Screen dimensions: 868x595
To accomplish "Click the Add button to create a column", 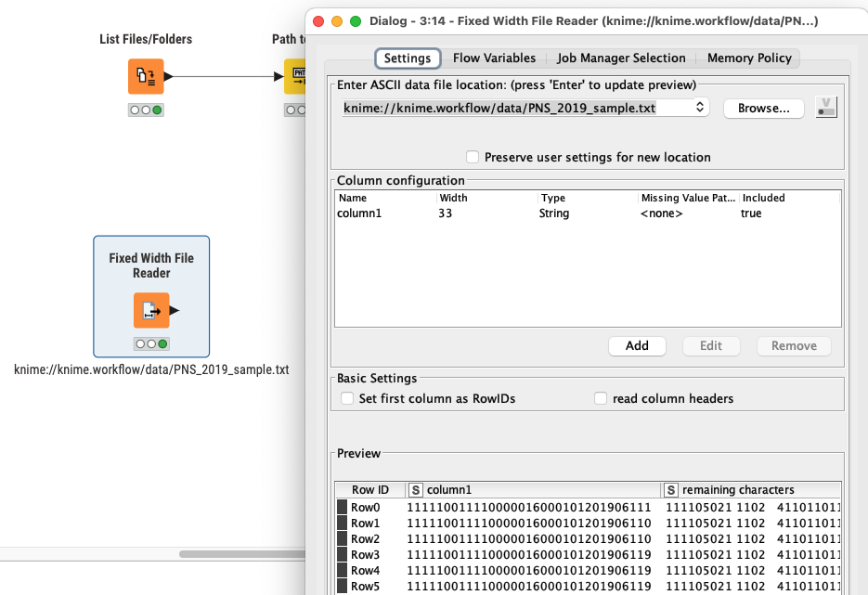I will point(637,344).
